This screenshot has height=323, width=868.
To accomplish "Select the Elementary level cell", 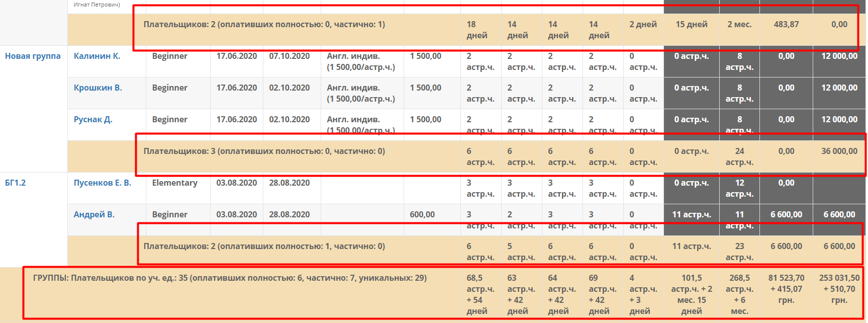I will (x=175, y=183).
